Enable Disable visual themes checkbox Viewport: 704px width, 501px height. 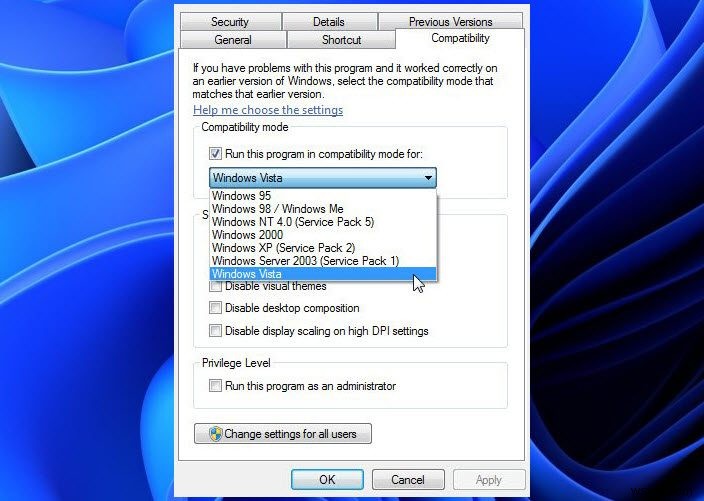pos(215,286)
